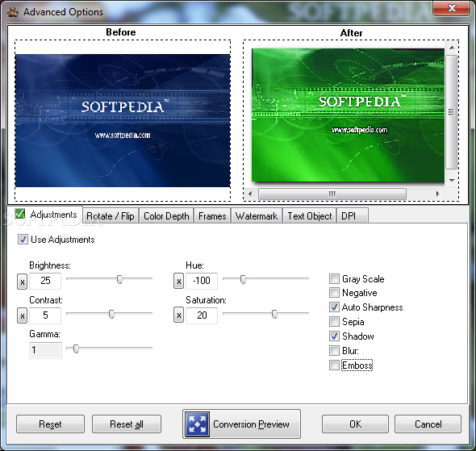
Task: Click the Brightness slider handle
Action: [119, 279]
